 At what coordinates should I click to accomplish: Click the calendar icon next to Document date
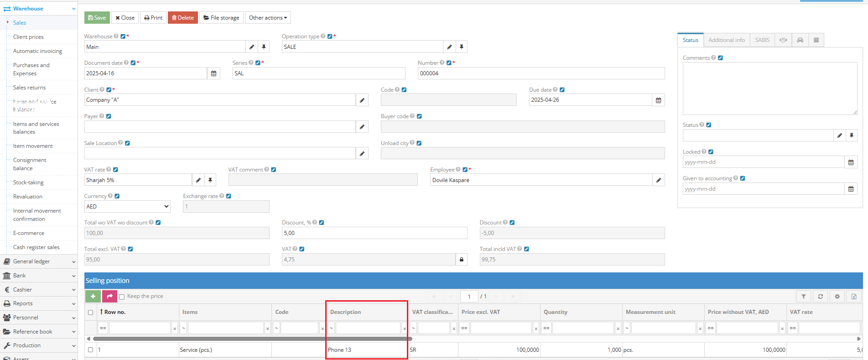[213, 73]
